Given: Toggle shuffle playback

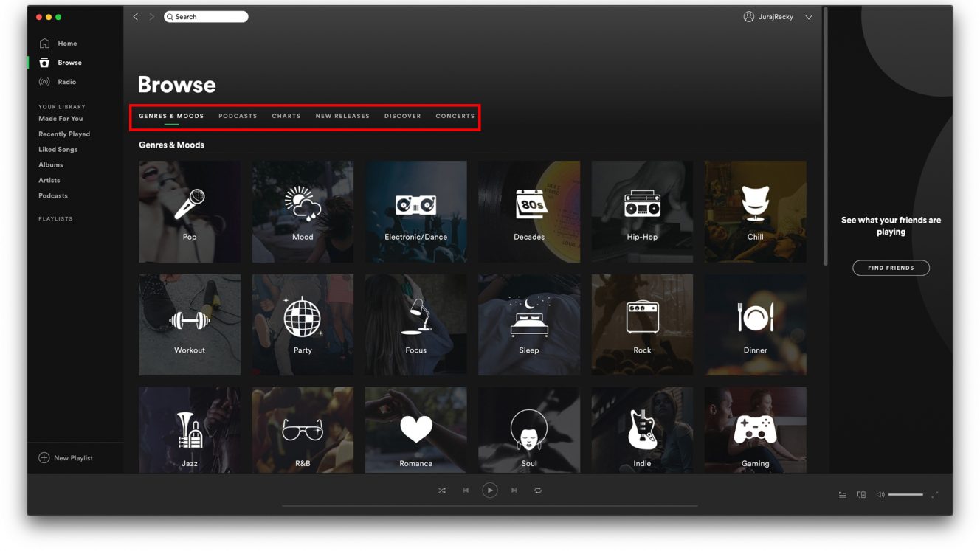Looking at the screenshot, I should 442,491.
